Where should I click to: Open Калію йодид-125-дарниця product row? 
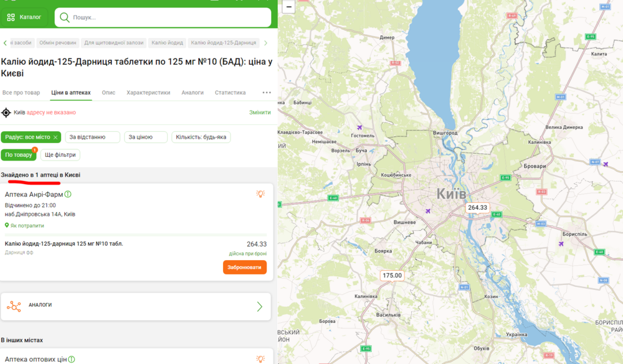coord(64,244)
